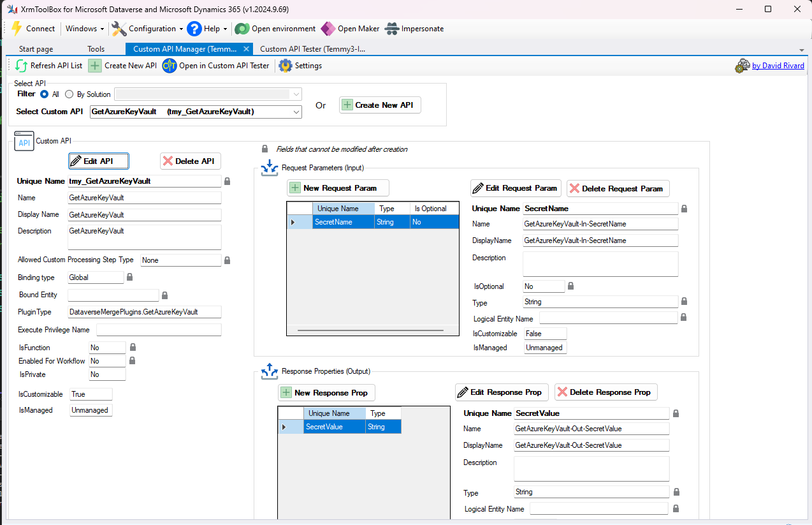Click the lock icon beside Allowed Custom Processing Step Type
Viewport: 812px width, 525px height.
(x=227, y=260)
